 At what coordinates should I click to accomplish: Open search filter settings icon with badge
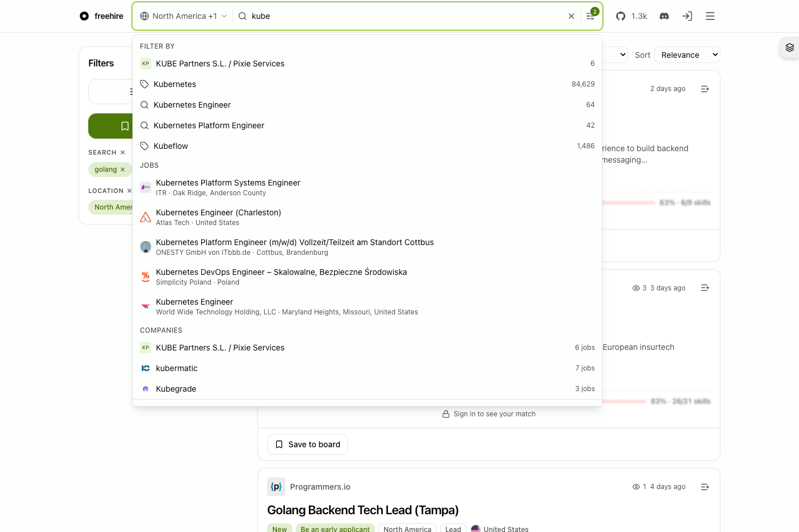point(591,15)
